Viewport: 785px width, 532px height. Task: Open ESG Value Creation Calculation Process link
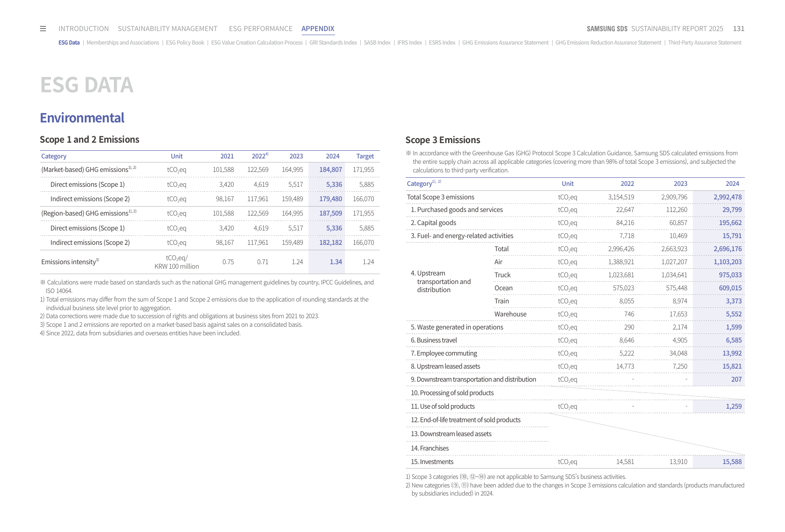tap(257, 43)
